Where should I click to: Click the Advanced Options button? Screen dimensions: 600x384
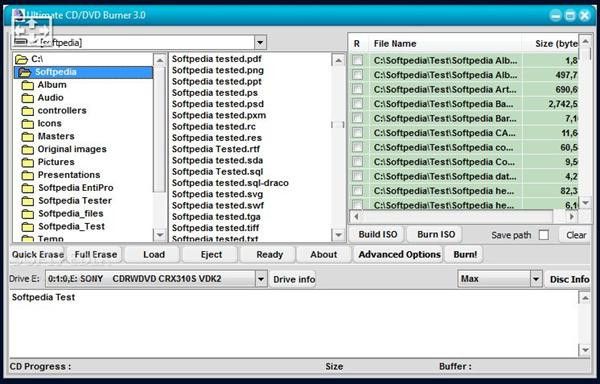point(399,255)
